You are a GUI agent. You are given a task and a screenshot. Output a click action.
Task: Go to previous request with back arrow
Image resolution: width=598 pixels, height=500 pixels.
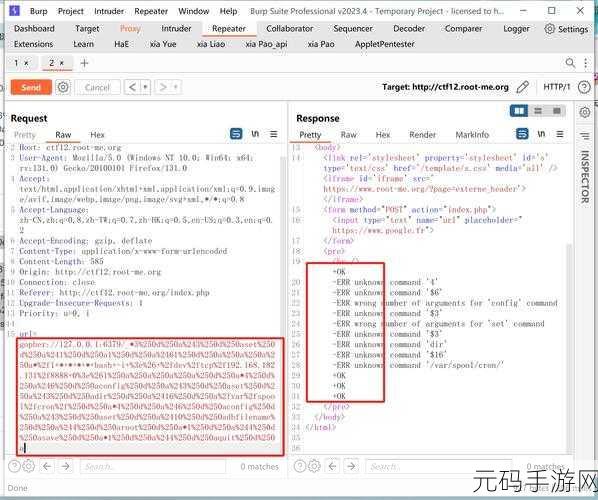click(x=132, y=87)
